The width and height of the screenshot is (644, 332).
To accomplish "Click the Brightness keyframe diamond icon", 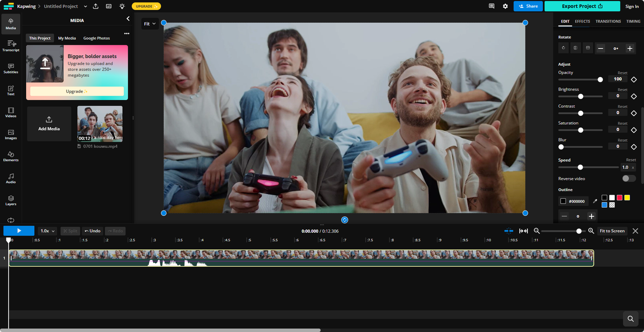I will [634, 96].
